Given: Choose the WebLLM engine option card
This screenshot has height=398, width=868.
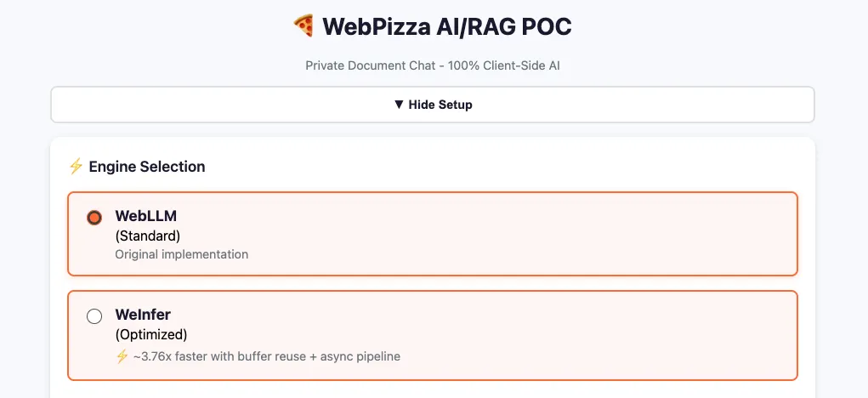Looking at the screenshot, I should click(x=510, y=234).
